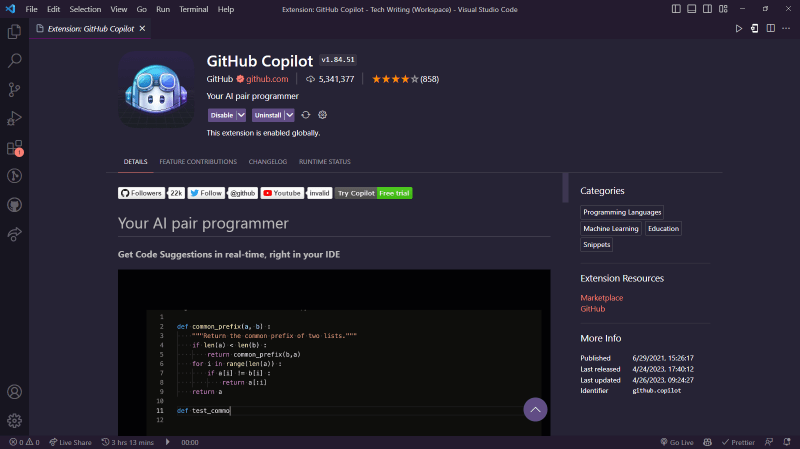Click errors and warnings count in status bar

[24, 442]
